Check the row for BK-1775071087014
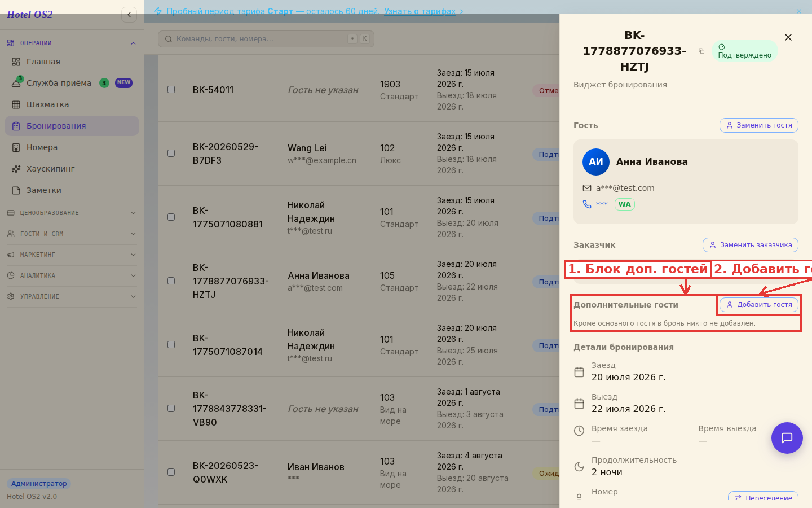 [x=171, y=345]
